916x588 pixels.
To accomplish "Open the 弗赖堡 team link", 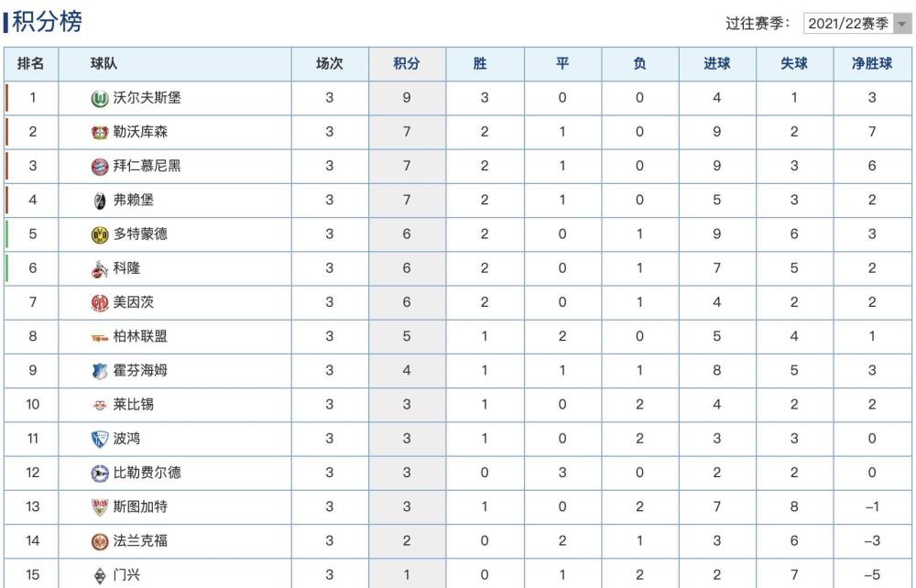I will click(x=133, y=200).
